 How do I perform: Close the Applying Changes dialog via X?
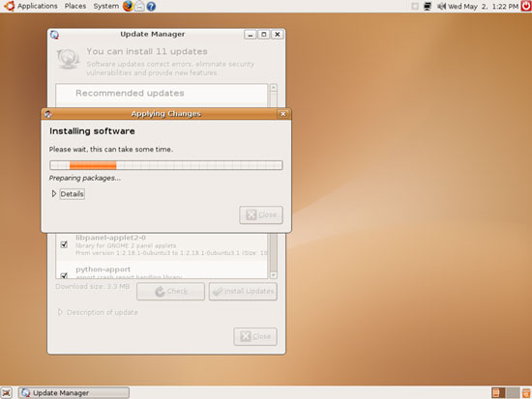point(282,114)
